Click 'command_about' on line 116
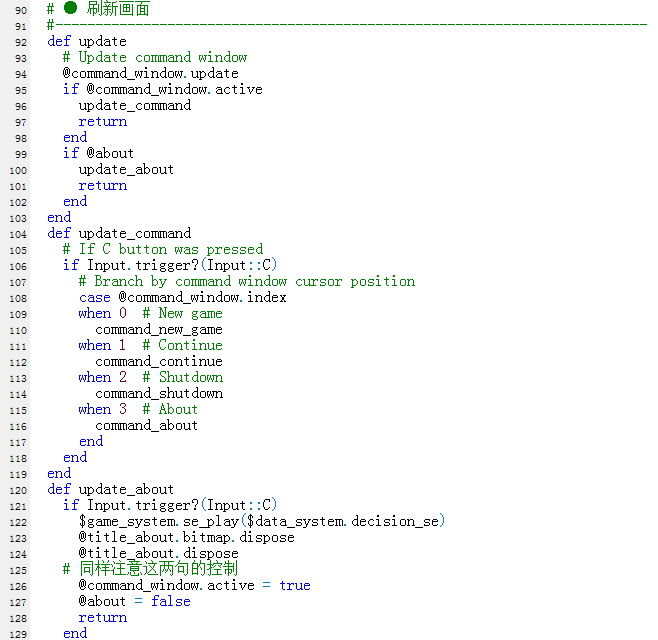Screen dimensions: 658x640 (146, 426)
